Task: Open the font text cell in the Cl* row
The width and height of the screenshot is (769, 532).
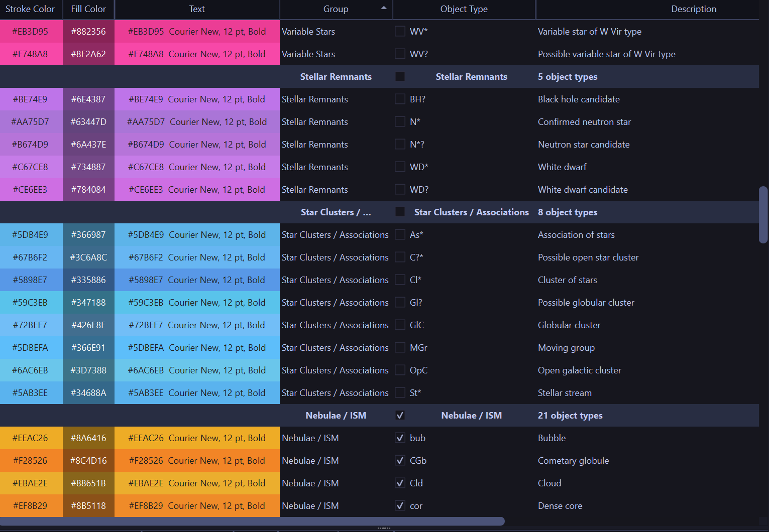Action: click(197, 280)
